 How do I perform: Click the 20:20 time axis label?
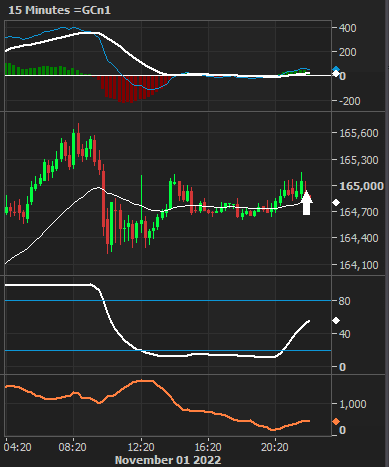pos(275,447)
